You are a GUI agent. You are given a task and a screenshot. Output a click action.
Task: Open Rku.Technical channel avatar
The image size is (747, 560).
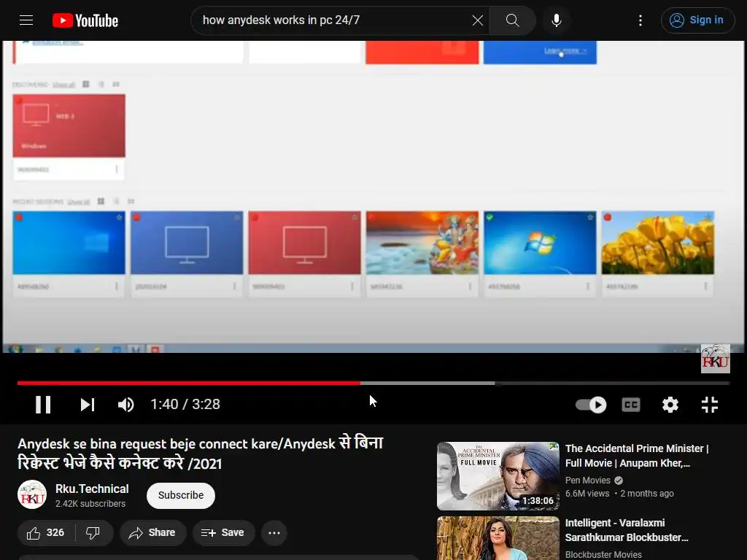pos(32,495)
